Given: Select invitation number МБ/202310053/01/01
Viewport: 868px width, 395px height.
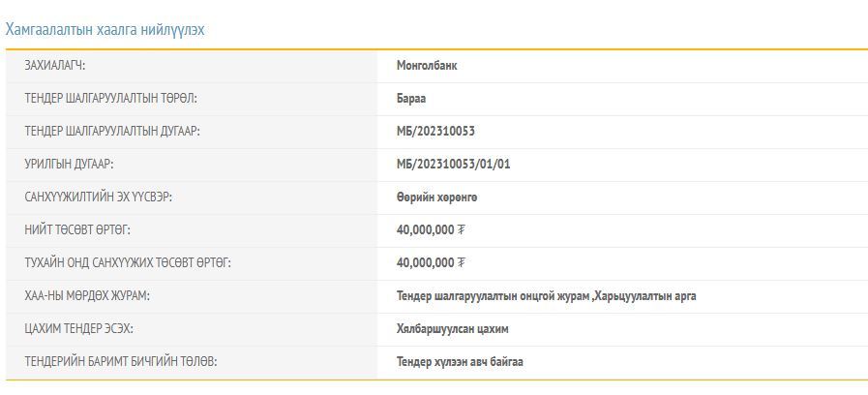Looking at the screenshot, I should 453,165.
